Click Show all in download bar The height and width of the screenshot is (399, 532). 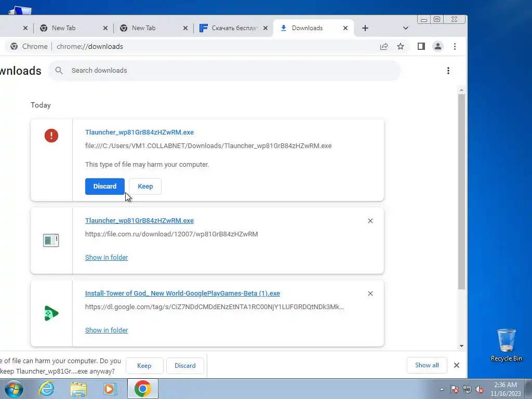427,365
